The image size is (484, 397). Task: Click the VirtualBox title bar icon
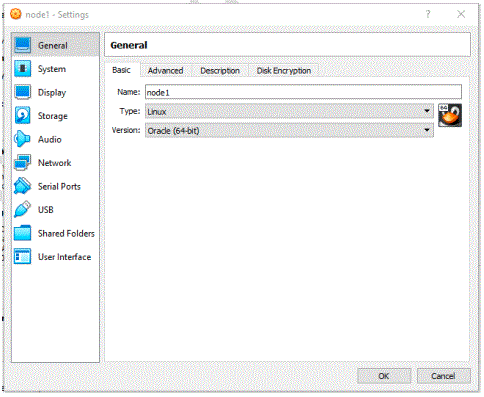pos(16,14)
